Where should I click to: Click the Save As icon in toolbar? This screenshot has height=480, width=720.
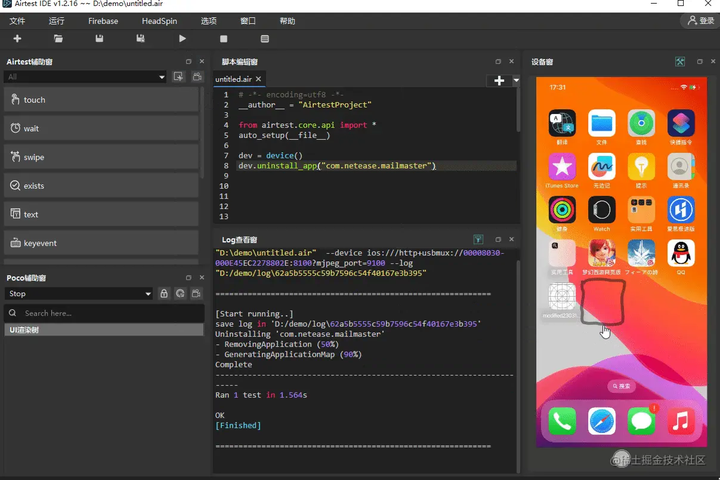coord(141,39)
